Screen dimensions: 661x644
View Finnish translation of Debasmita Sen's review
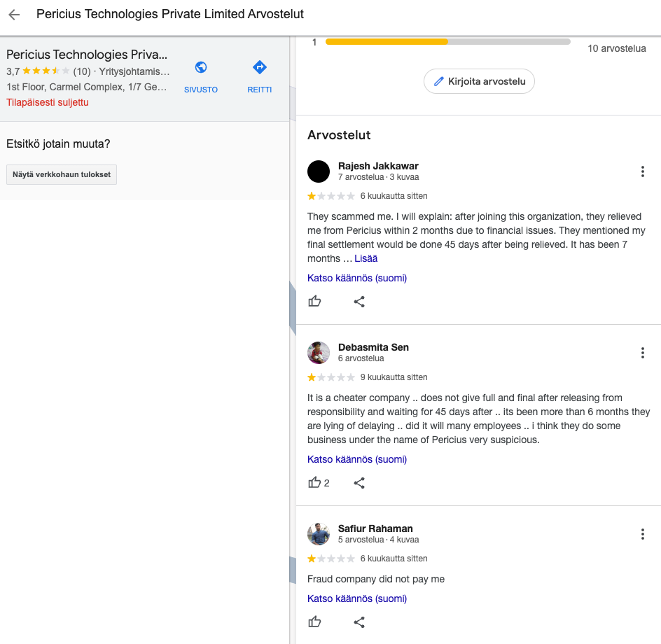click(357, 459)
